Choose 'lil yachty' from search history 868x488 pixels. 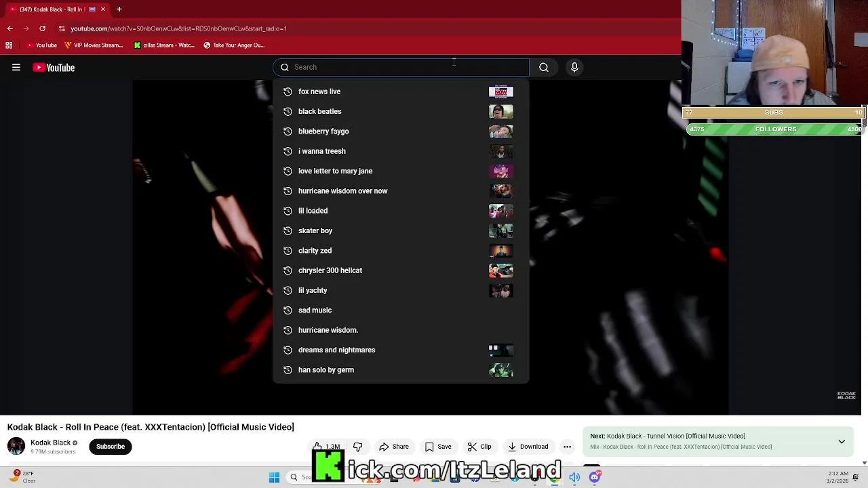(400, 290)
